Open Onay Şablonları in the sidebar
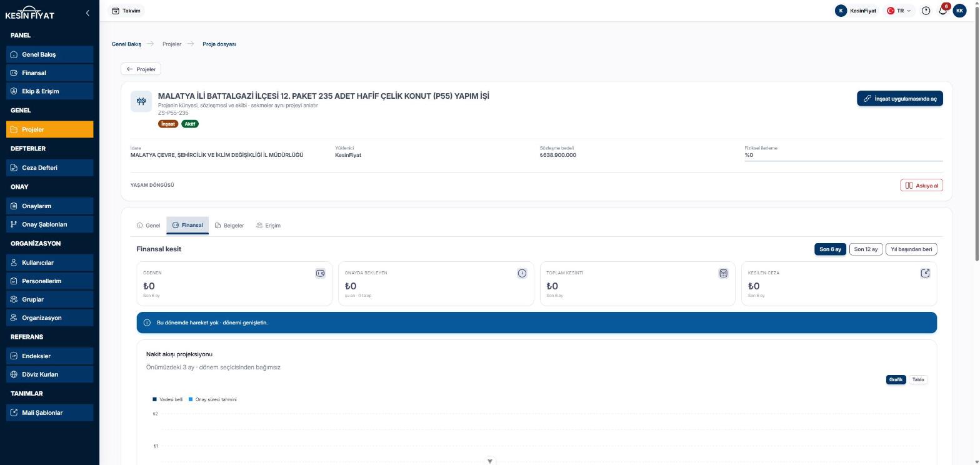Viewport: 980px width, 465px height. [x=50, y=224]
